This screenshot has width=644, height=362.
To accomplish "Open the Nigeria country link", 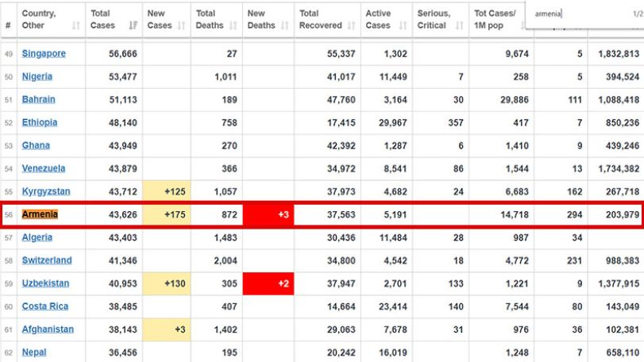I will 37,76.
